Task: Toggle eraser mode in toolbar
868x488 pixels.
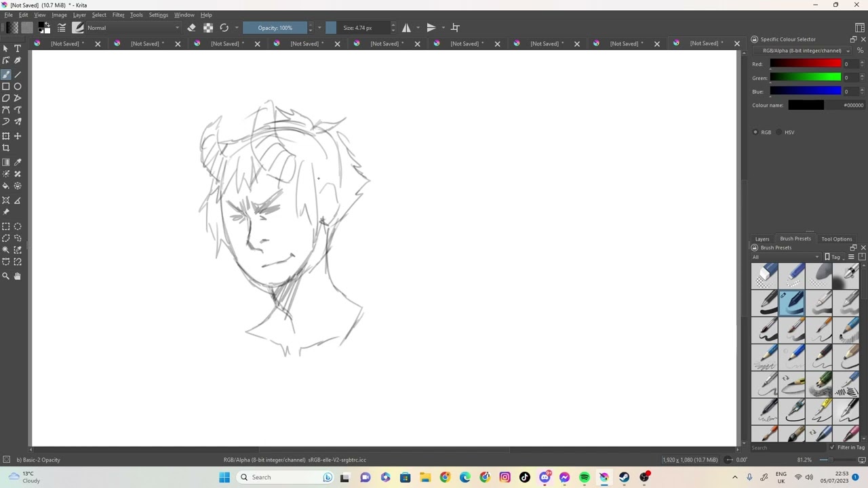Action: click(191, 28)
